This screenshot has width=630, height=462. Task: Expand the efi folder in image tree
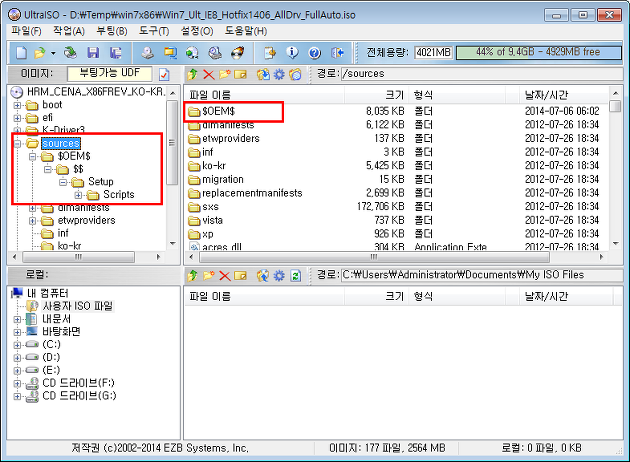coord(17,118)
